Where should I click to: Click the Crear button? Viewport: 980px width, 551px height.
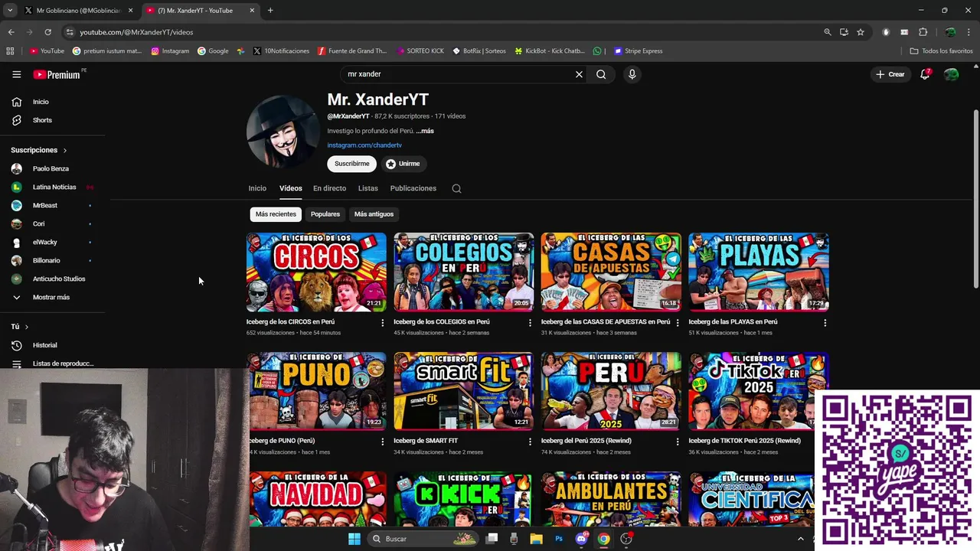click(890, 74)
